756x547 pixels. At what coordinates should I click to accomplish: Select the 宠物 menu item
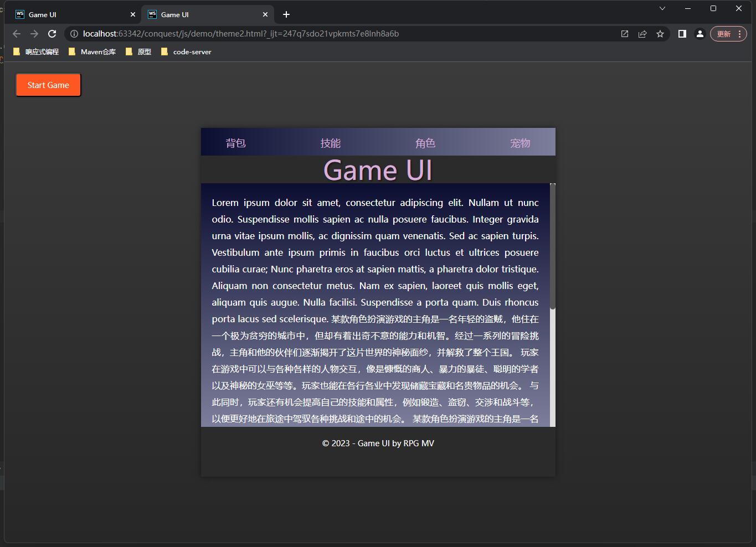coord(520,143)
